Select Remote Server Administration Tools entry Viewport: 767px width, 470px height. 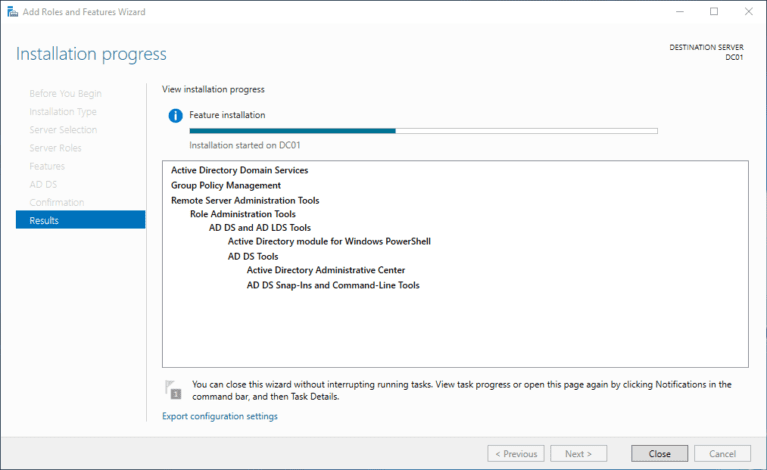(x=245, y=200)
